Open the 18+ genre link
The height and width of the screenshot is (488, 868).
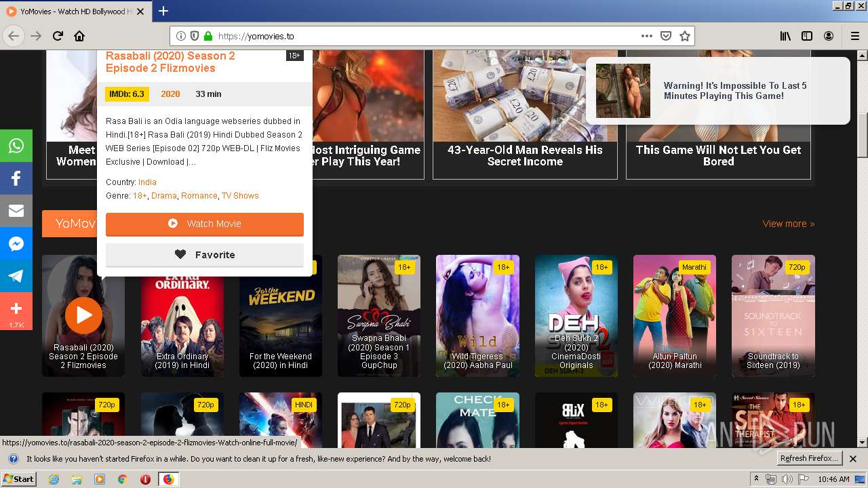(x=140, y=196)
